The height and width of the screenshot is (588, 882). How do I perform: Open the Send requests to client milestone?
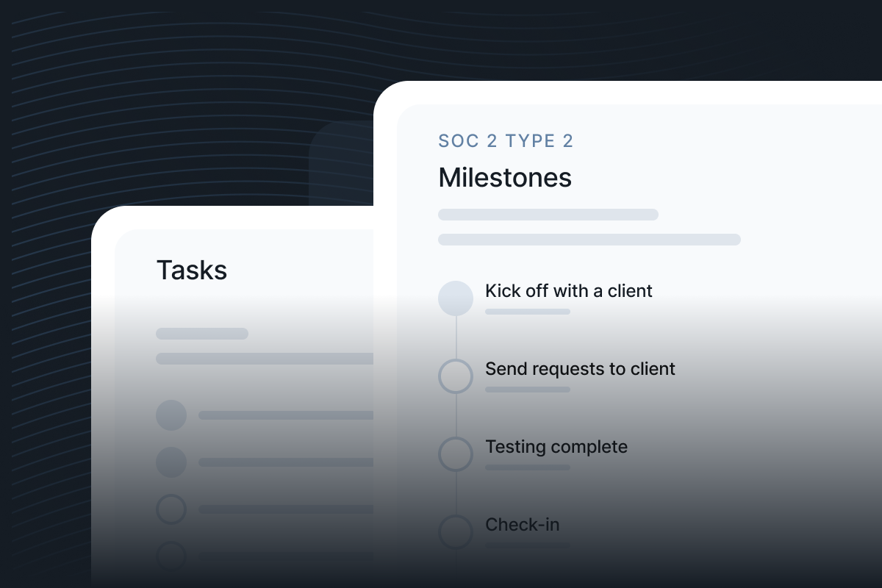click(x=580, y=369)
